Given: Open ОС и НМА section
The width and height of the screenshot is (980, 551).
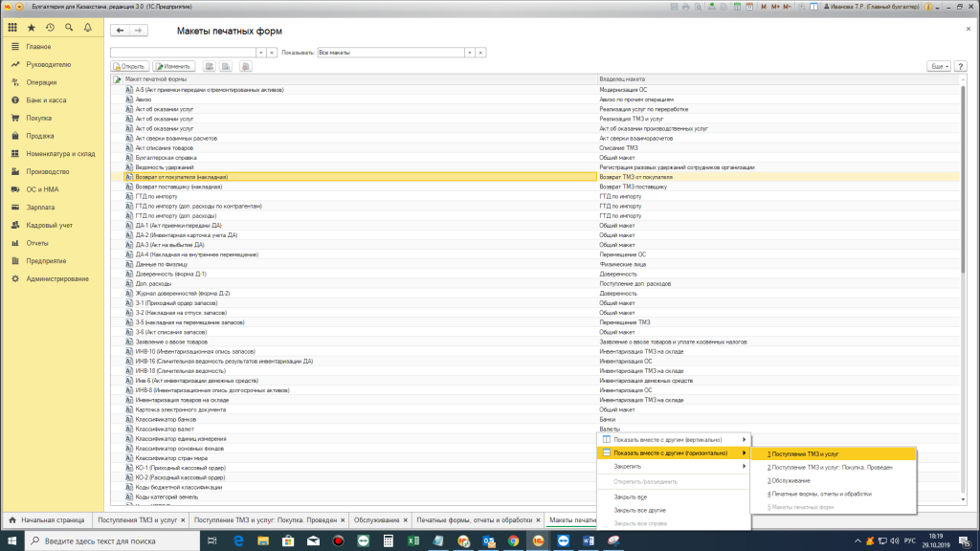Looking at the screenshot, I should pyautogui.click(x=42, y=189).
